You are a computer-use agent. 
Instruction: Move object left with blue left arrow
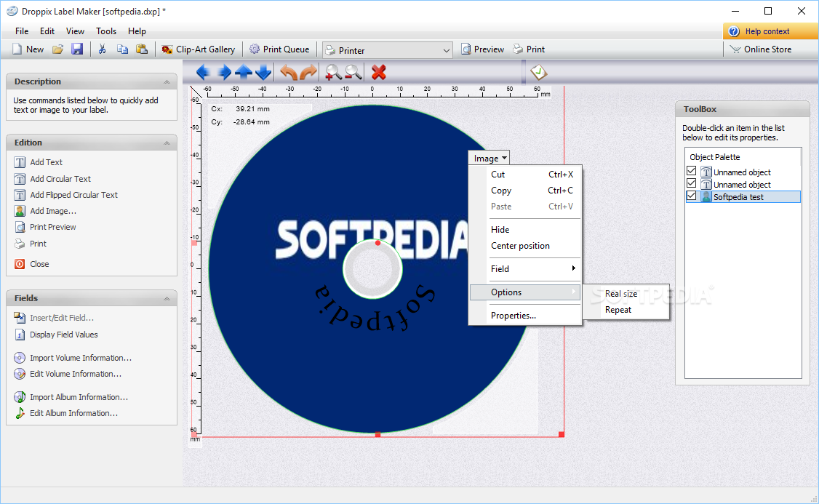[203, 72]
